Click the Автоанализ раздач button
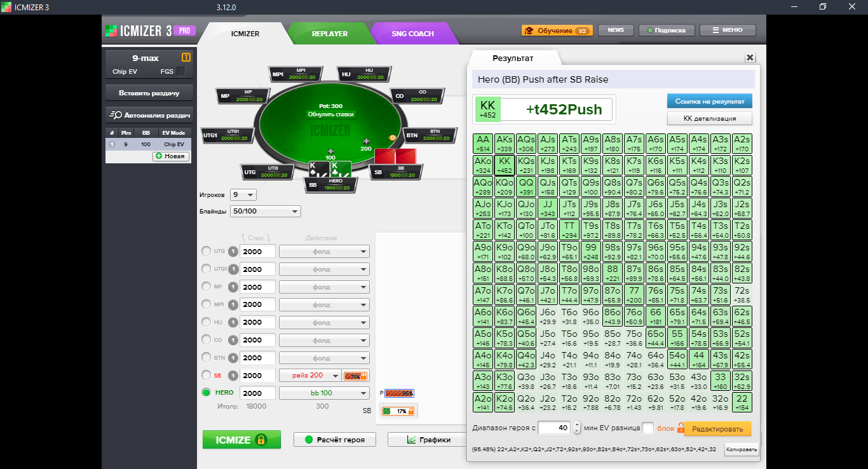The height and width of the screenshot is (469, 868). point(149,115)
